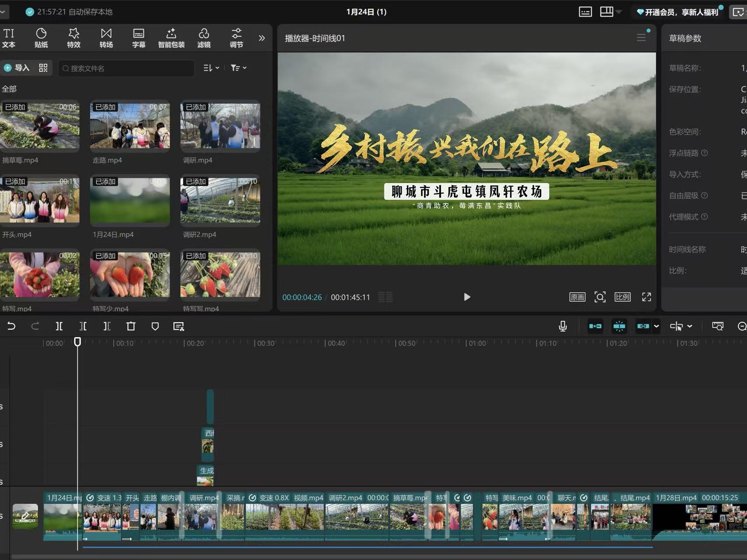Click the player zoom-focus scan icon

point(600,297)
